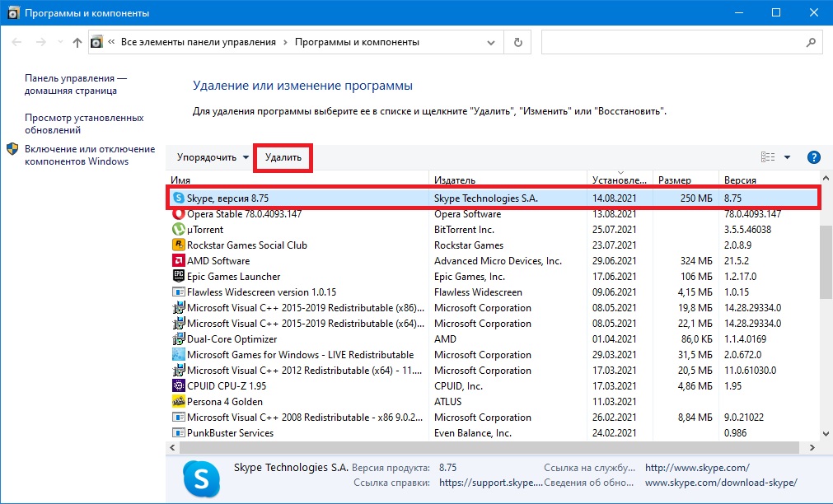Click the Persona 4 Golden icon

coord(179,402)
